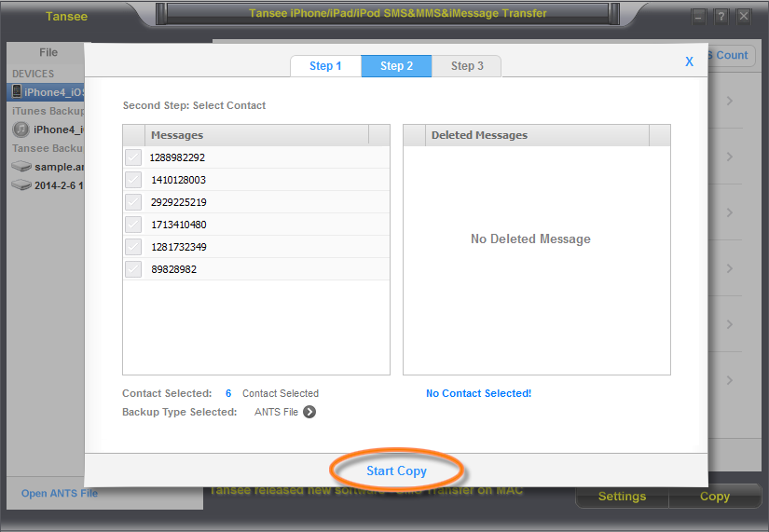
Task: Click the Start Copy button
Action: coord(396,471)
